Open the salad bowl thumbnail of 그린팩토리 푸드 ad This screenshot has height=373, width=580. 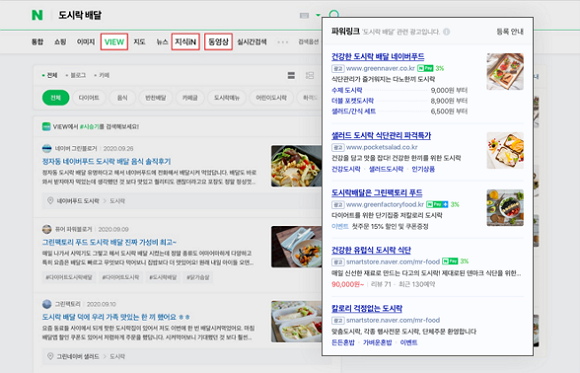point(505,208)
